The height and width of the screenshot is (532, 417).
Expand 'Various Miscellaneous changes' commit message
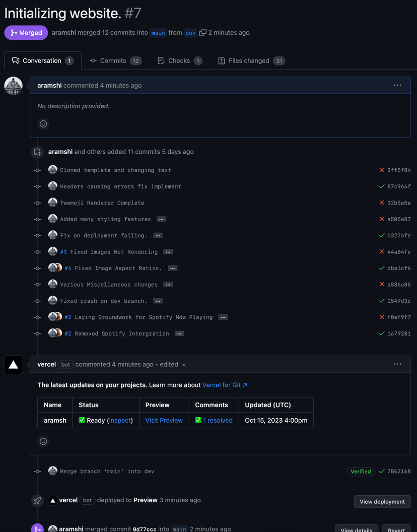click(x=168, y=285)
